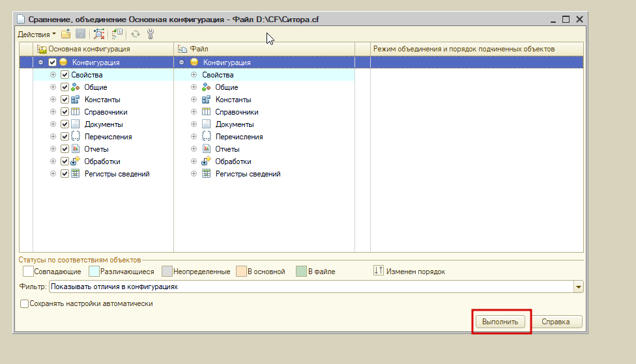Expand Свойства node in main configuration column
This screenshot has width=636, height=364.
(x=53, y=75)
